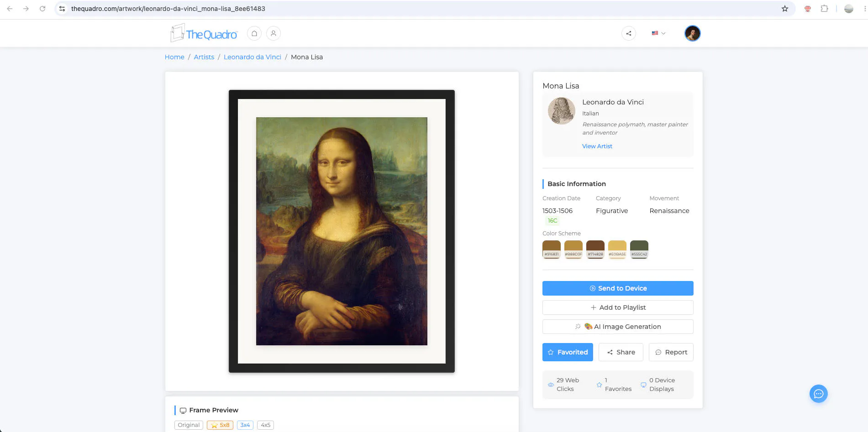868x432 pixels.
Task: Click the Share button
Action: [621, 352]
